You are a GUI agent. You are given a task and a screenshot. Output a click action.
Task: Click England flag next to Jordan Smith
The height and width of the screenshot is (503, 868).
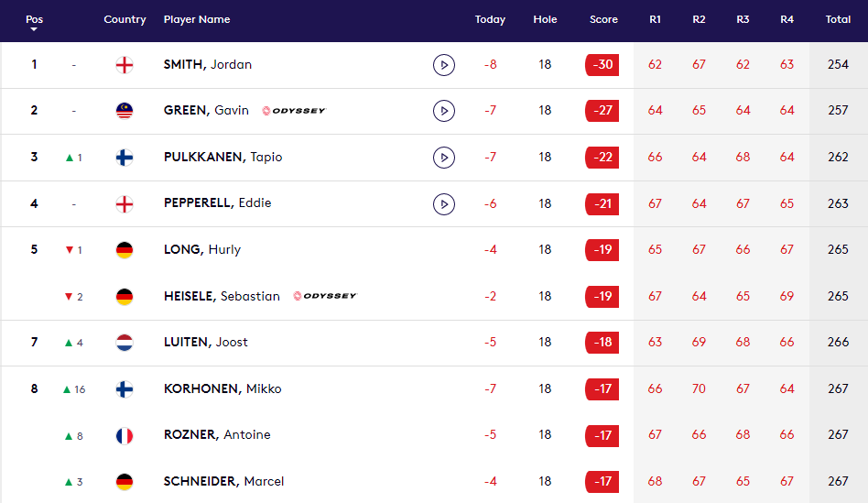point(125,65)
